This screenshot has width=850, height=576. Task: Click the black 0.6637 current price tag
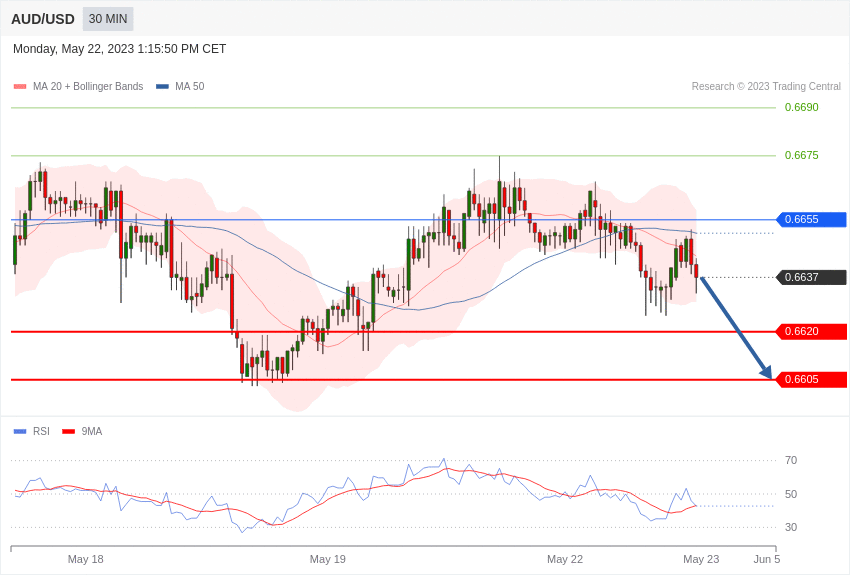tap(811, 277)
